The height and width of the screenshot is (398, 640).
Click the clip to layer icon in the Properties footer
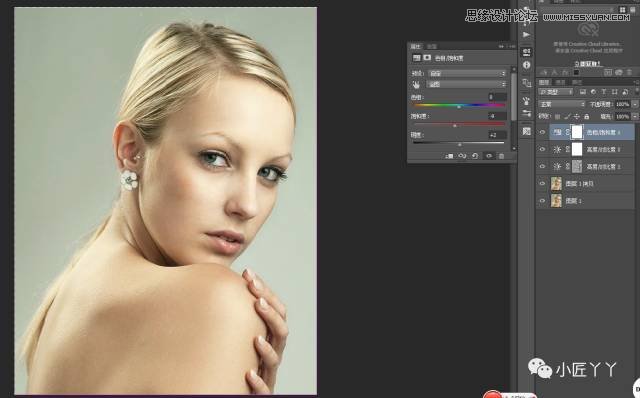[449, 156]
